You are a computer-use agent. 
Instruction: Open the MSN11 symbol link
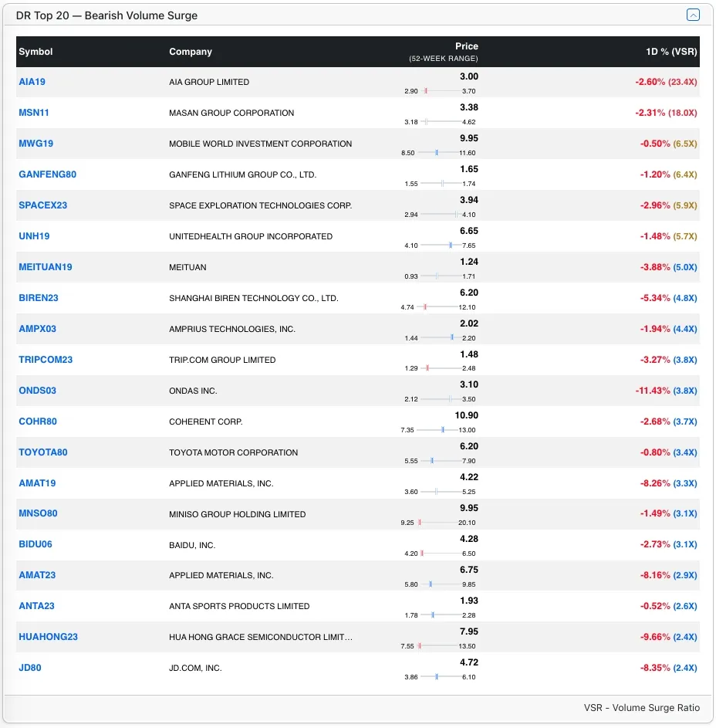point(34,113)
